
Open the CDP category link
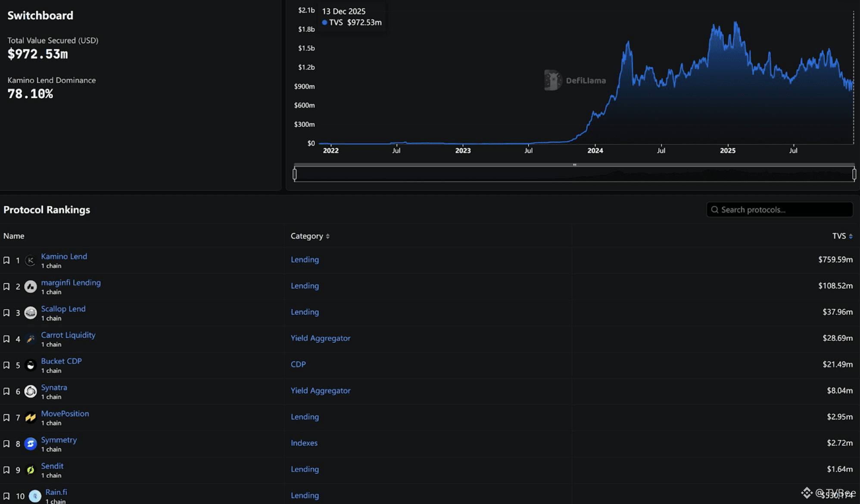[x=298, y=364]
